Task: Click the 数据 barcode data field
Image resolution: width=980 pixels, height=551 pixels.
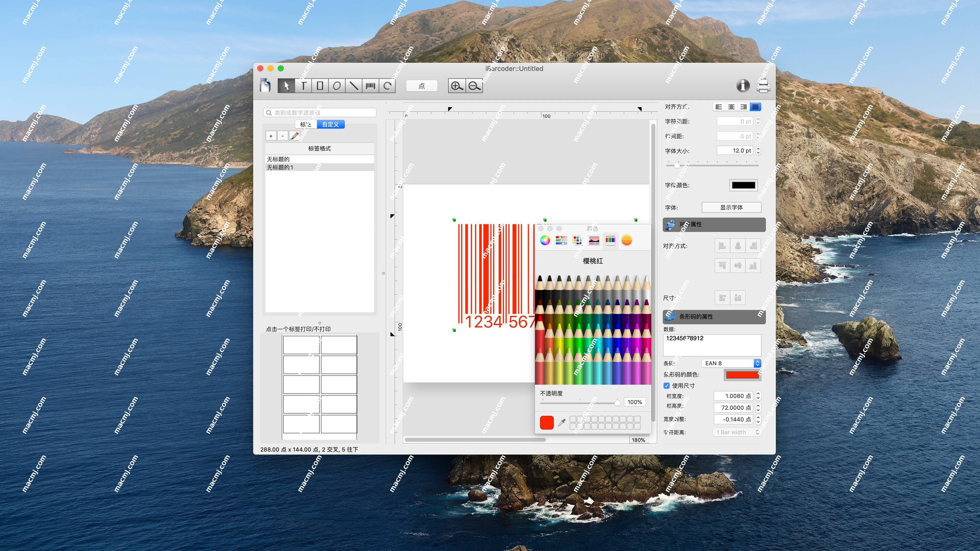Action: [712, 345]
